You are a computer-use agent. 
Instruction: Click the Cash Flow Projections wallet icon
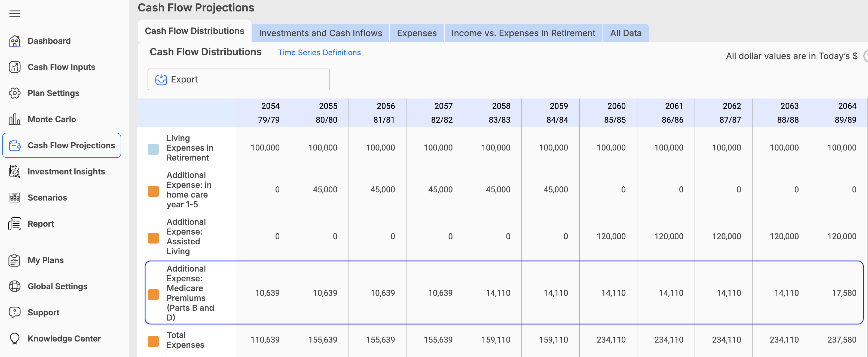pos(14,146)
